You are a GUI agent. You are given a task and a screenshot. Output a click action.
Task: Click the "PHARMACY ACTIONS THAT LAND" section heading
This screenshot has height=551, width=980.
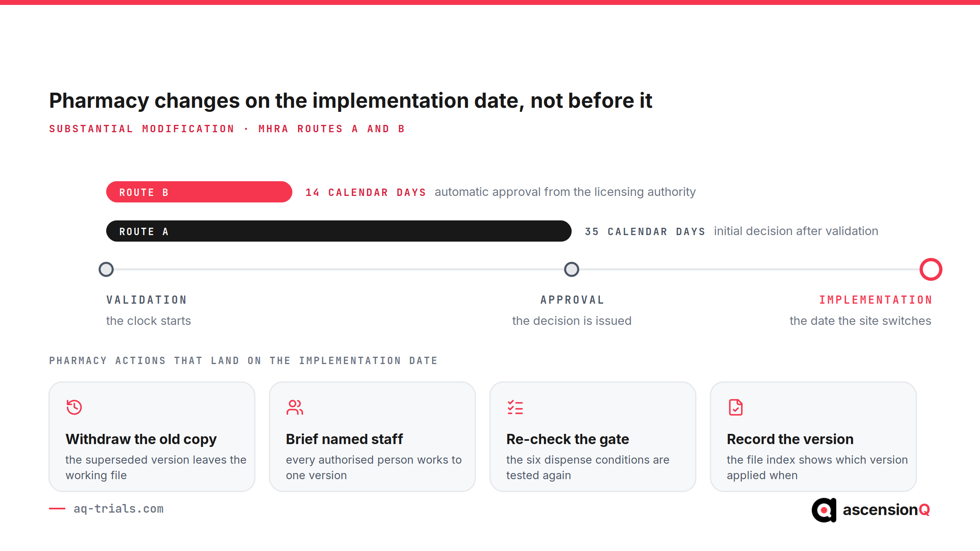click(x=243, y=361)
